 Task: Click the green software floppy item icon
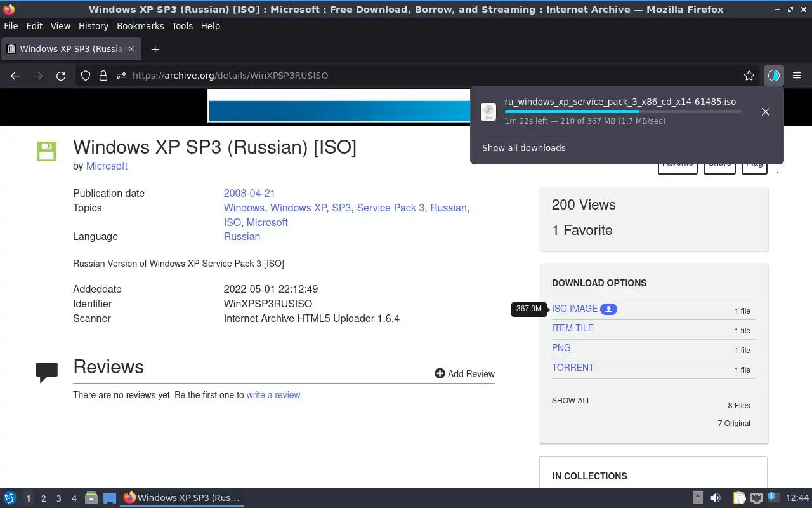pyautogui.click(x=47, y=151)
